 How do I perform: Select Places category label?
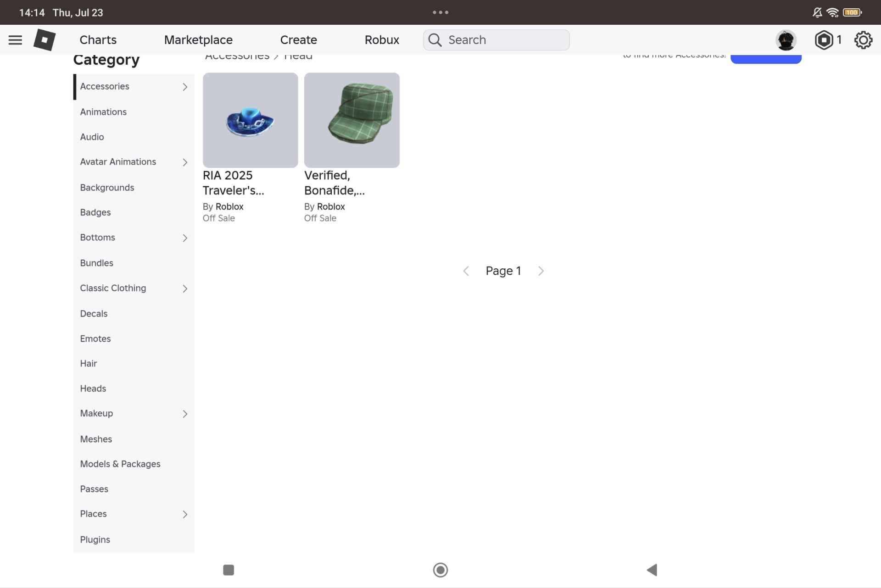[93, 514]
